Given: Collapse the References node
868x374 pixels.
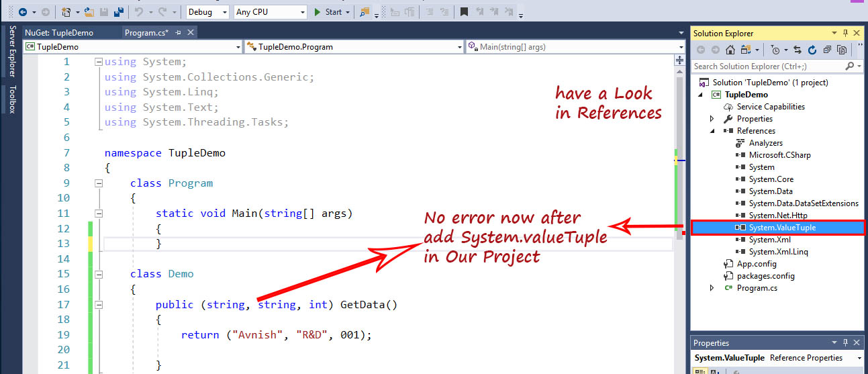Looking at the screenshot, I should (x=712, y=131).
